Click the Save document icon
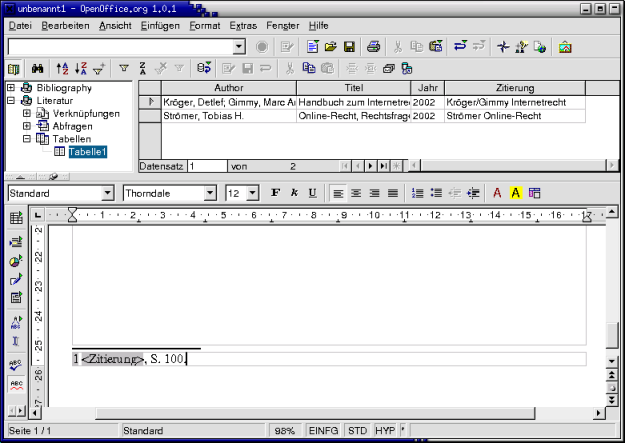 tap(349, 47)
